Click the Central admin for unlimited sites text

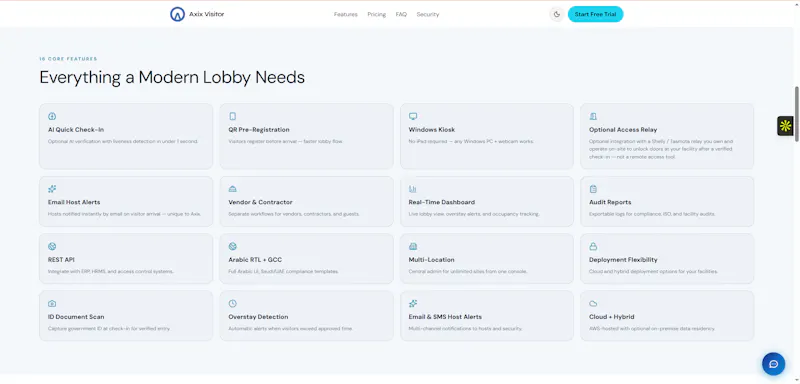click(x=468, y=272)
